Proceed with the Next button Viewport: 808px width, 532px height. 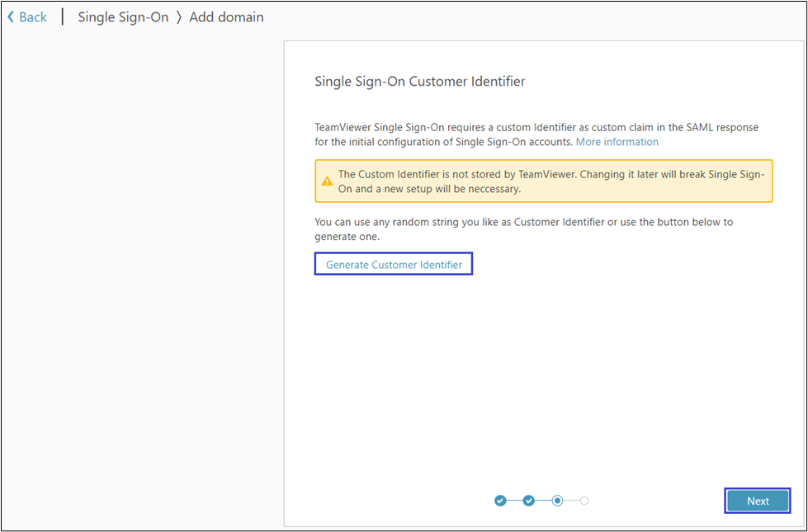[x=757, y=501]
